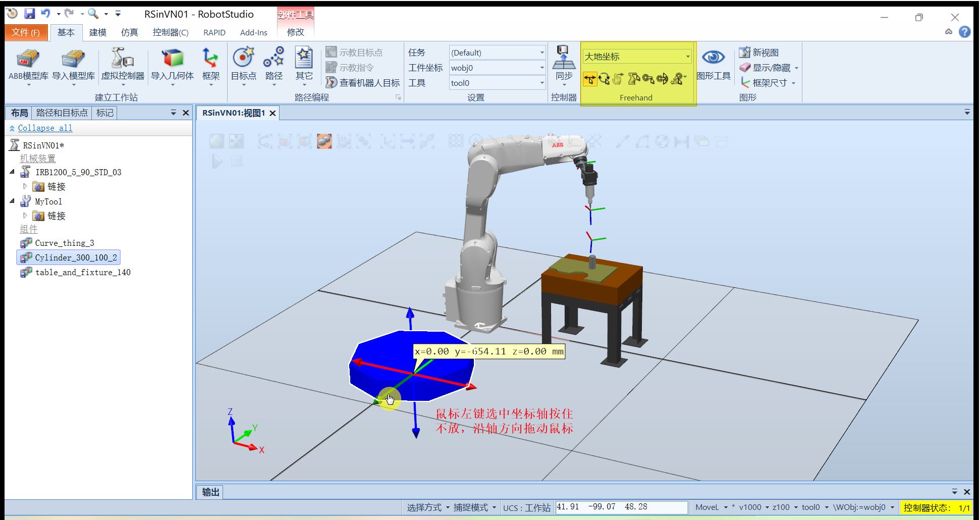Click the 路径 path icon

click(274, 58)
